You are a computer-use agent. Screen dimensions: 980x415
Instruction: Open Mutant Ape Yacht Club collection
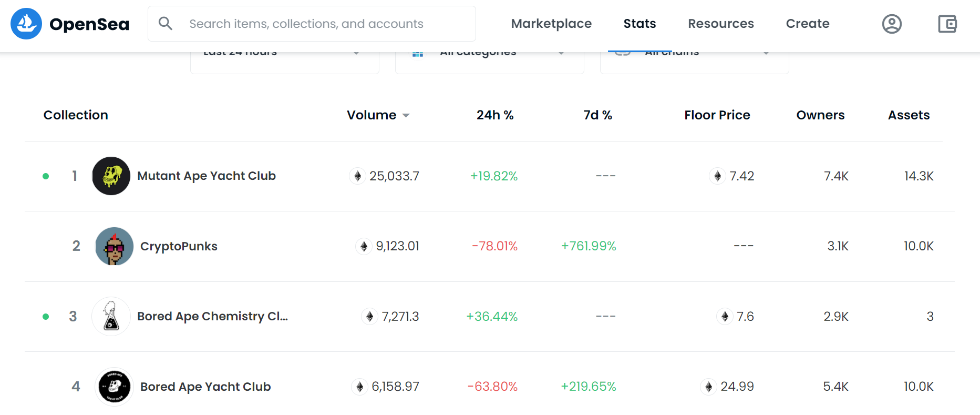(207, 176)
